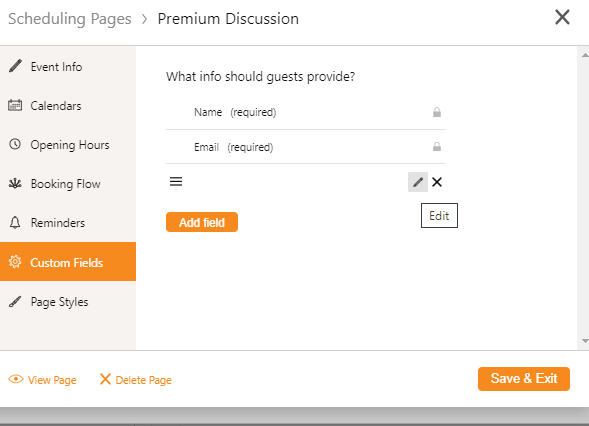Screen dimensions: 589x426
Task: Click the drag handle icon of the custom field
Action: (176, 182)
